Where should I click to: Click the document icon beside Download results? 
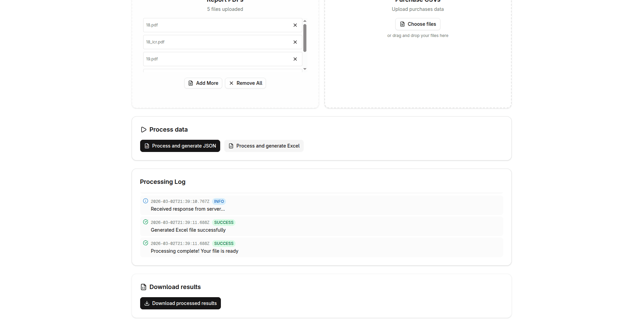pyautogui.click(x=144, y=287)
